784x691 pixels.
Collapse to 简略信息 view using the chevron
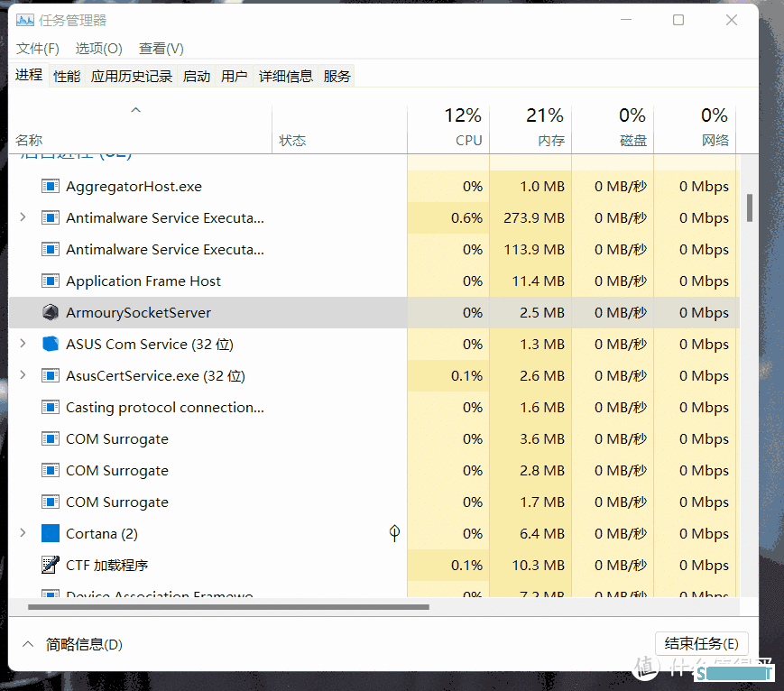(x=28, y=644)
